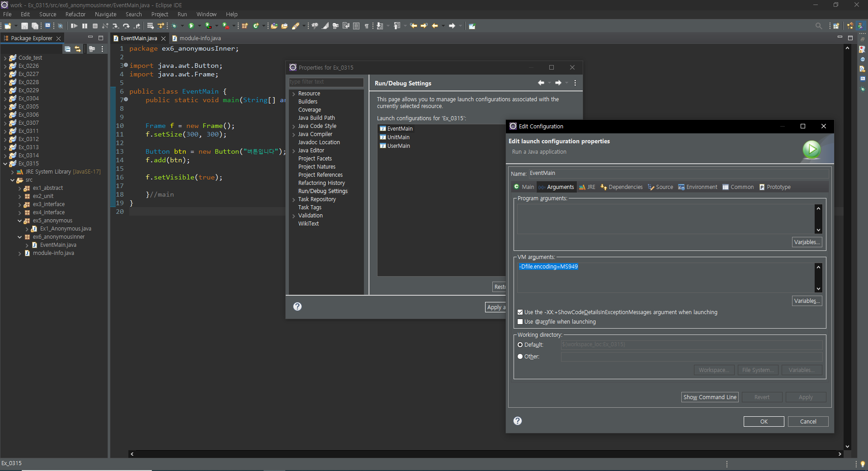Collapse the Ex_0315 project node

(x=5, y=164)
